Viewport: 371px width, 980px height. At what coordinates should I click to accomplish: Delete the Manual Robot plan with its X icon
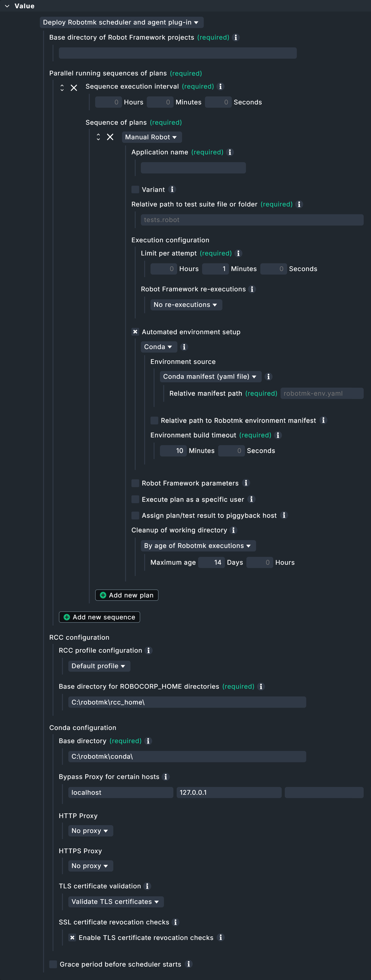pyautogui.click(x=110, y=137)
